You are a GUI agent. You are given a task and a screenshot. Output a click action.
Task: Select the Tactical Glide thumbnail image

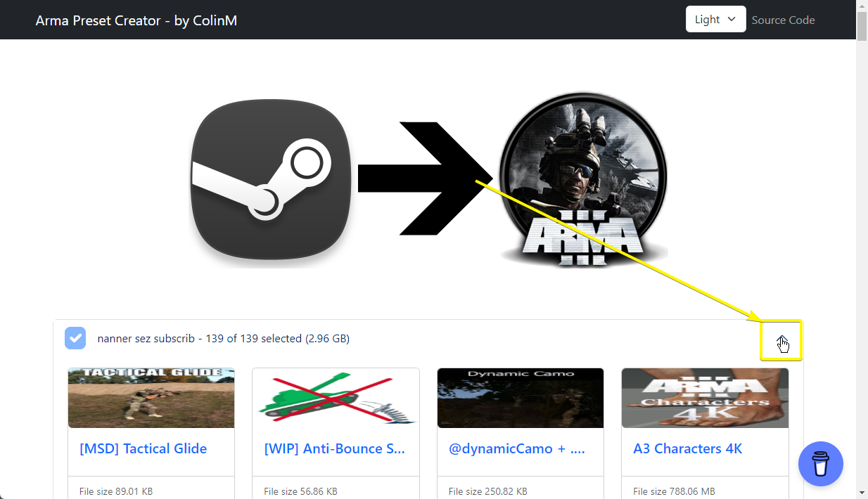151,398
